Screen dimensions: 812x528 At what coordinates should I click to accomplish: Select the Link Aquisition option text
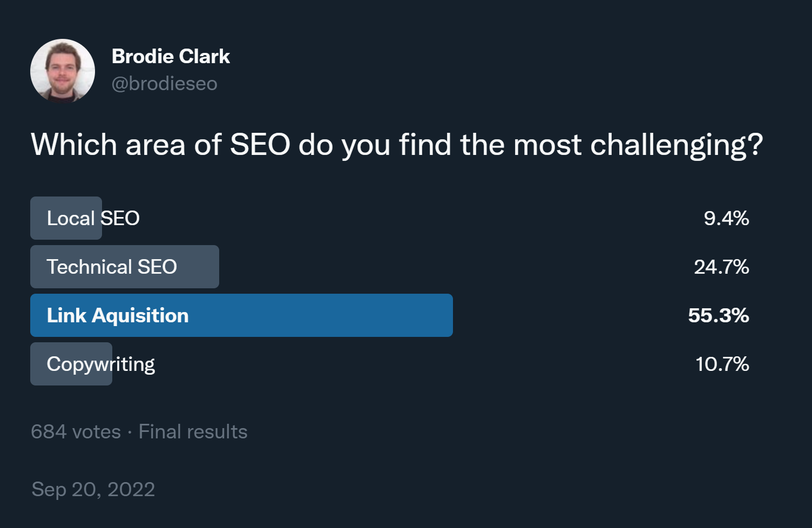click(118, 315)
